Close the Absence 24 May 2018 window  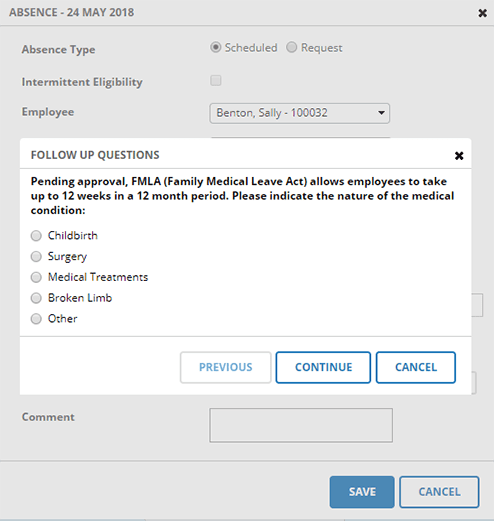coord(482,13)
